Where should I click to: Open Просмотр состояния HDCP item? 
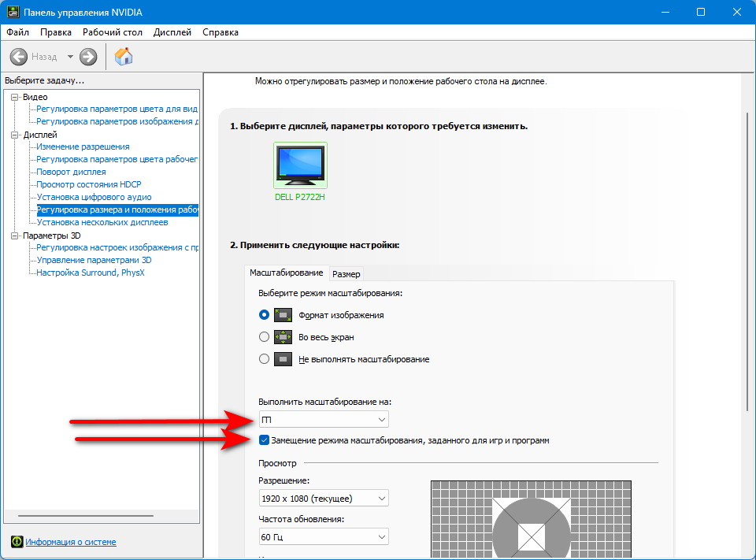(x=89, y=184)
